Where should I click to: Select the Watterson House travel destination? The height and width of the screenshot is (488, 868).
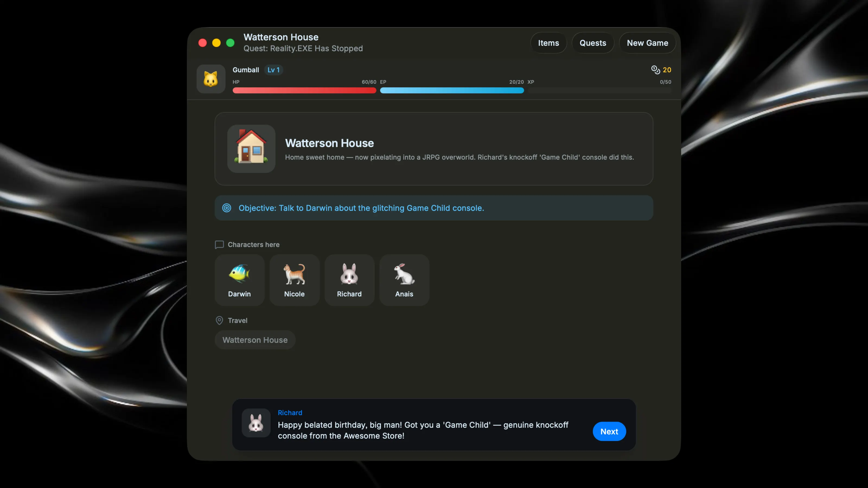pos(255,340)
